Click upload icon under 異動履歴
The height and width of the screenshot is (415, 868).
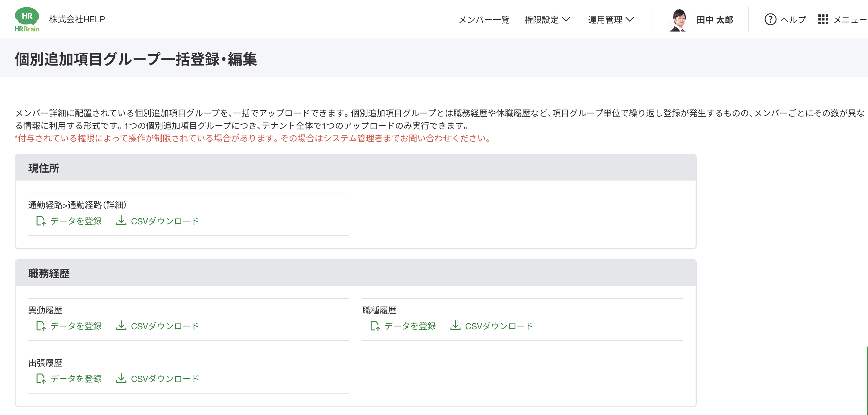(x=41, y=326)
